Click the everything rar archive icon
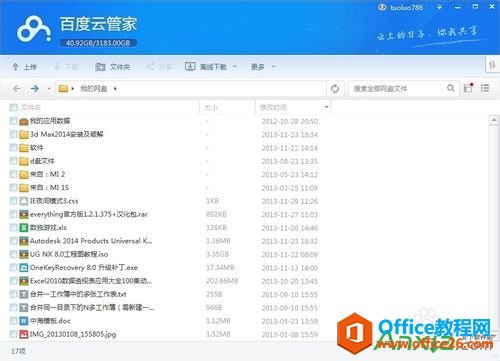This screenshot has width=500, height=361. 23,214
